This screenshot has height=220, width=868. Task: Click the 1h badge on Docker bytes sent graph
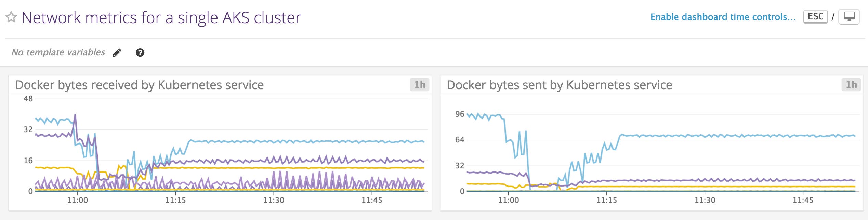(851, 85)
